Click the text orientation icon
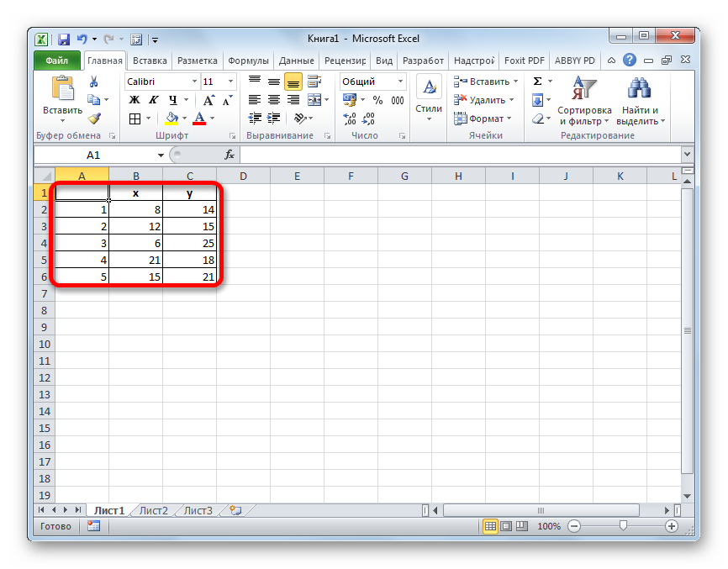728x569 pixels. [x=300, y=119]
